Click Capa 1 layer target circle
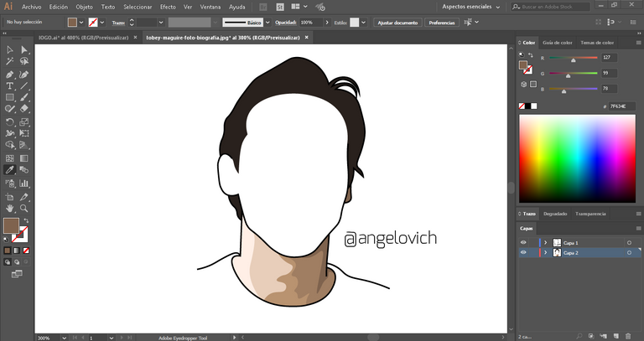 pos(628,242)
